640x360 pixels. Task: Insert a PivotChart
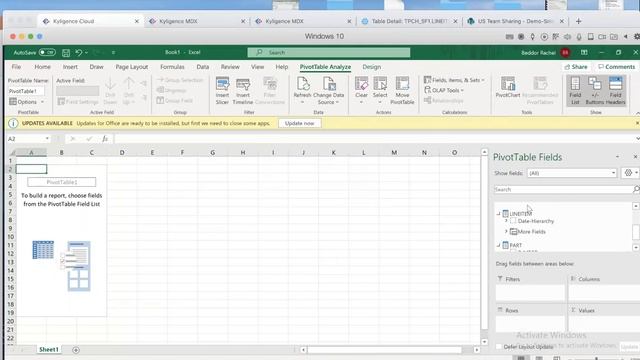(508, 87)
